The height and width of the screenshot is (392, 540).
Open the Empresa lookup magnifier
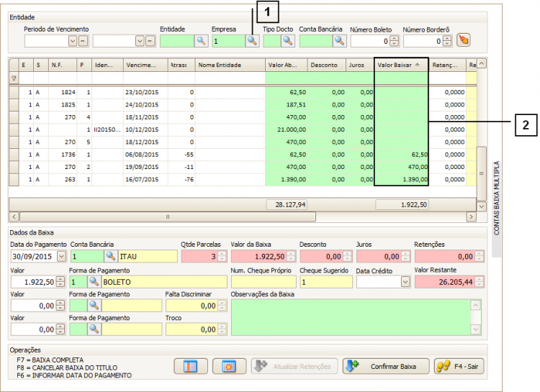(252, 42)
